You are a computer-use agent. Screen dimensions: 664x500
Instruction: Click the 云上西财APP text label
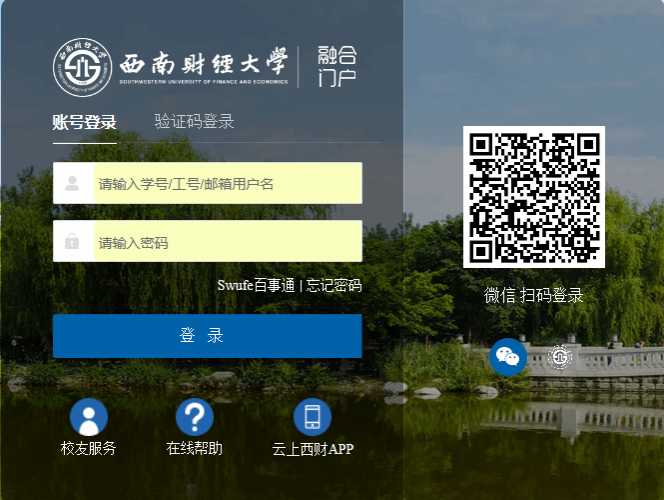[x=312, y=449]
